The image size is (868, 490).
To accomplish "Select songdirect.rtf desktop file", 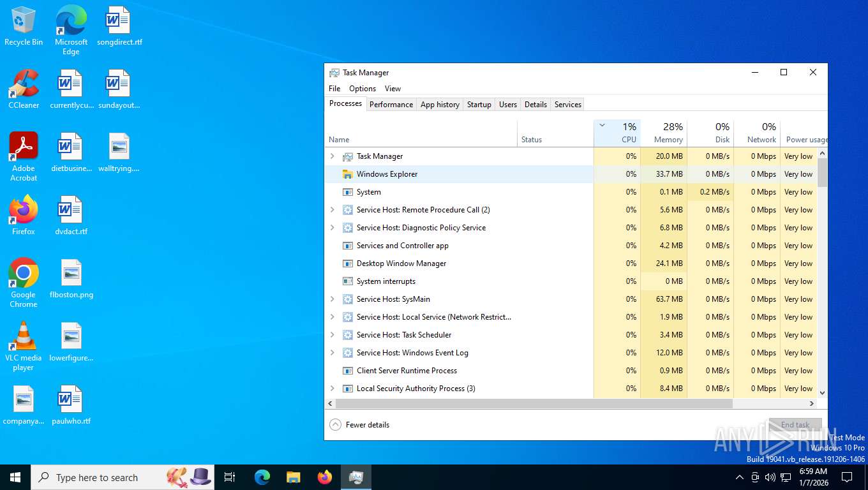I will point(119,27).
